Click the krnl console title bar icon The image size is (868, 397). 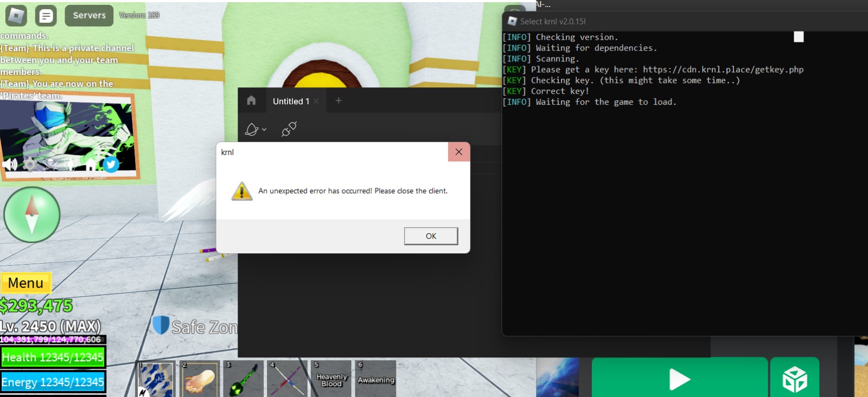[x=512, y=21]
